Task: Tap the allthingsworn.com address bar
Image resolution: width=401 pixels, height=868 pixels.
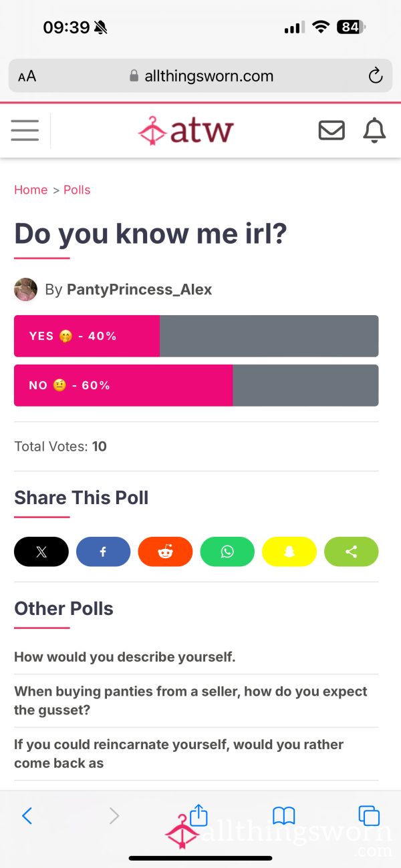Action: pos(200,76)
